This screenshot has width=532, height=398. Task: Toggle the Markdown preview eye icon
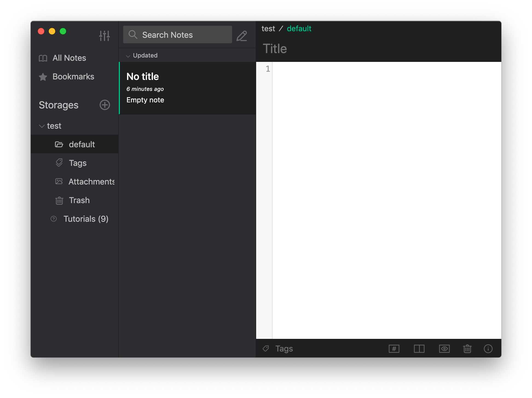444,349
